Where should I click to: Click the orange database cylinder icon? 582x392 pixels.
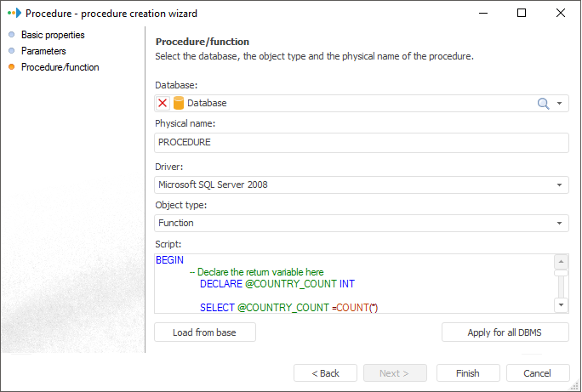(179, 103)
